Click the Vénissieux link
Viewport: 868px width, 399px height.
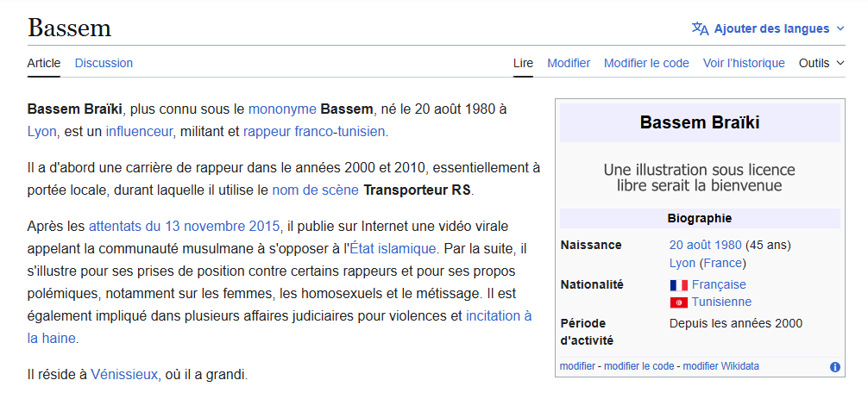[x=124, y=374]
